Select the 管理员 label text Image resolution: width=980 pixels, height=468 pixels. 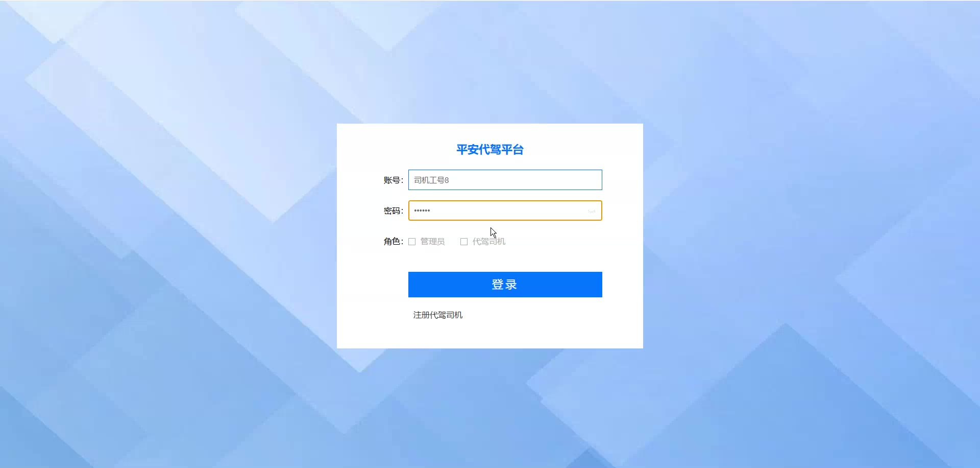(432, 242)
